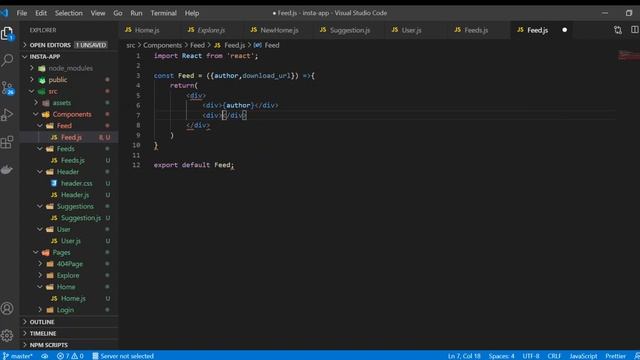Open the Go menu
This screenshot has width=640, height=360.
click(x=118, y=13)
